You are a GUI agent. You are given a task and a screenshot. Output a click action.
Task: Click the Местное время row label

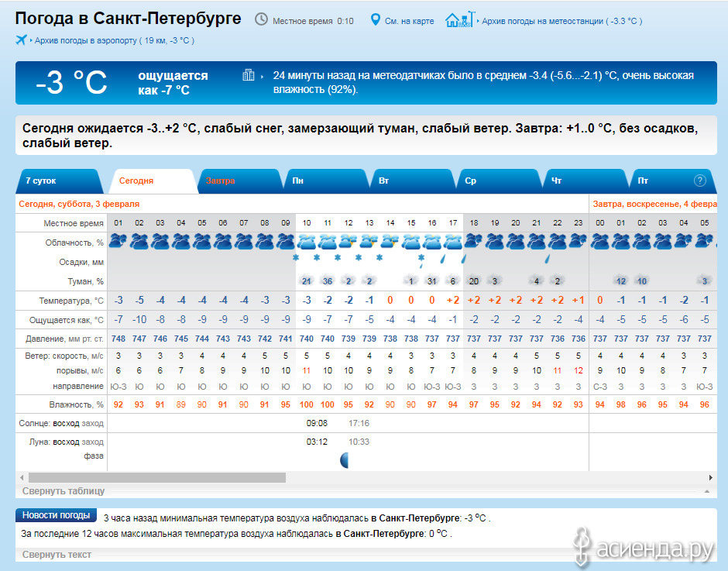pos(74,223)
